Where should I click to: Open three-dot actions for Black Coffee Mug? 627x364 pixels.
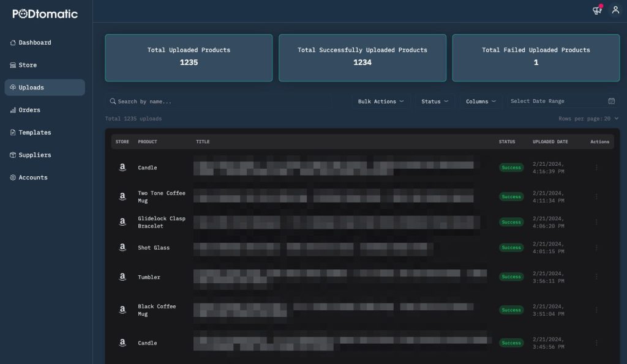[596, 310]
